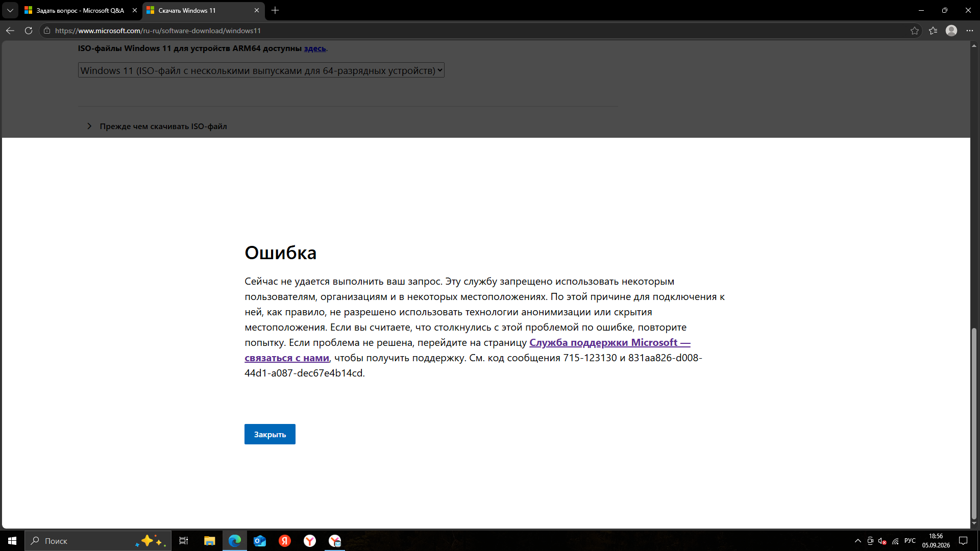Open the browser Settings and more menu
The image size is (980, 551).
pyautogui.click(x=970, y=31)
